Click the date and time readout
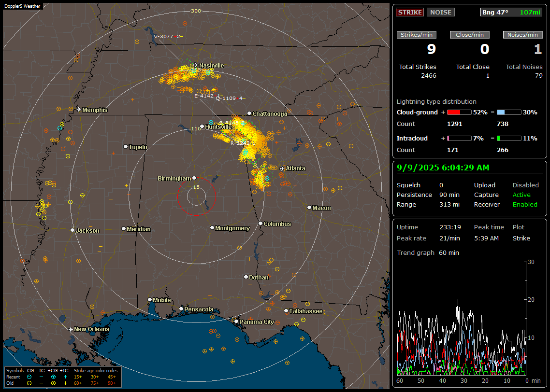The image size is (550, 392). tap(443, 168)
